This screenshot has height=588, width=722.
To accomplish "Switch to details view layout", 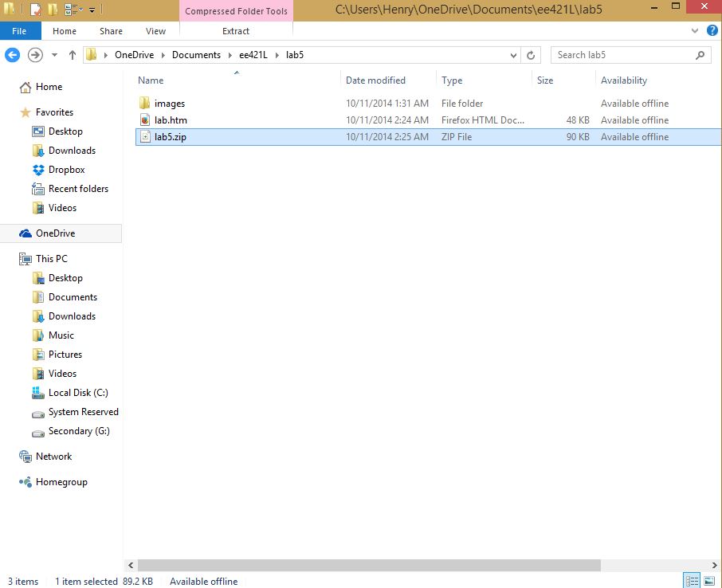I will click(x=692, y=581).
